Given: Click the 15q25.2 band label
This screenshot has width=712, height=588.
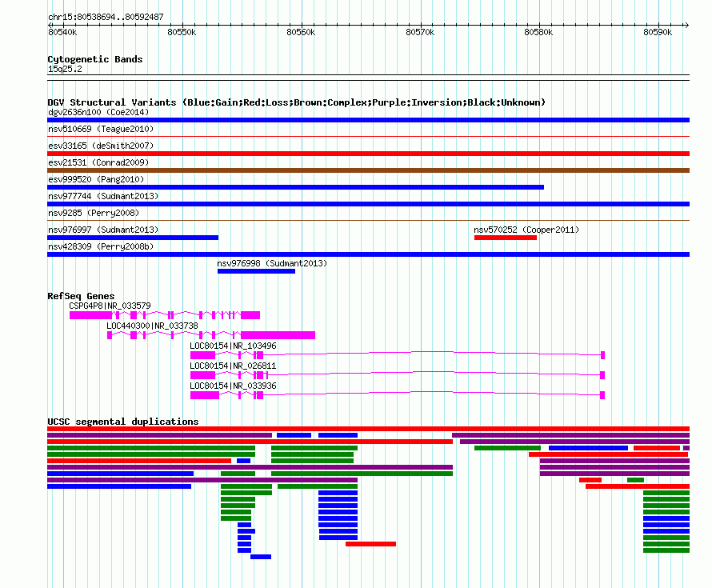Looking at the screenshot, I should [65, 69].
